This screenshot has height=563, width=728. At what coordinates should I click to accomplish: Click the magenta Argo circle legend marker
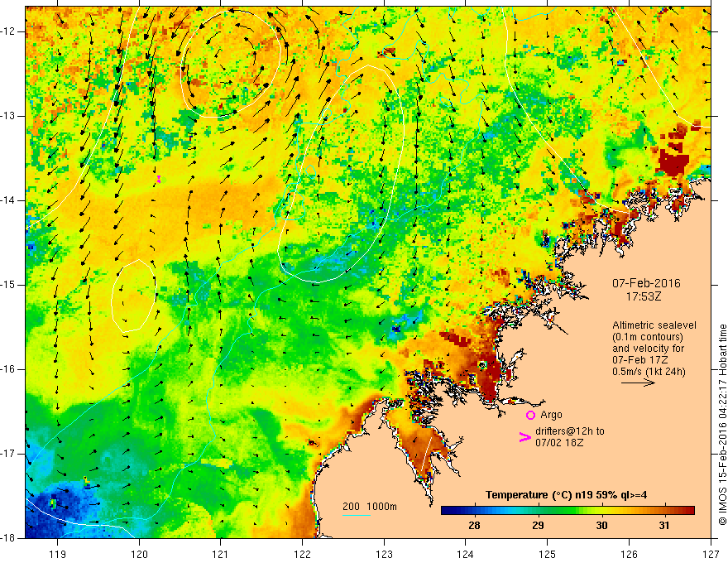(x=530, y=415)
